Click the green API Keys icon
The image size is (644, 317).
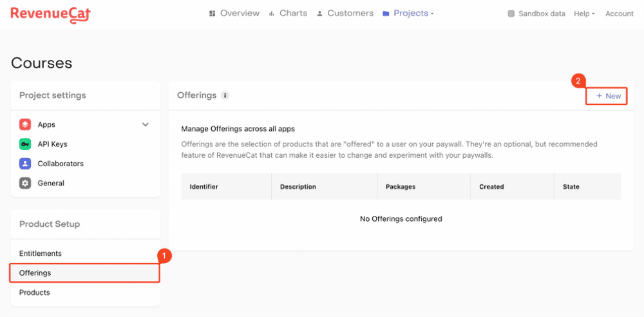click(25, 144)
